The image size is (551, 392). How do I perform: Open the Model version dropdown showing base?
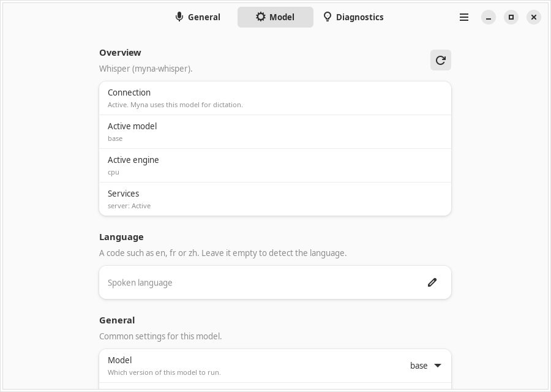click(425, 366)
